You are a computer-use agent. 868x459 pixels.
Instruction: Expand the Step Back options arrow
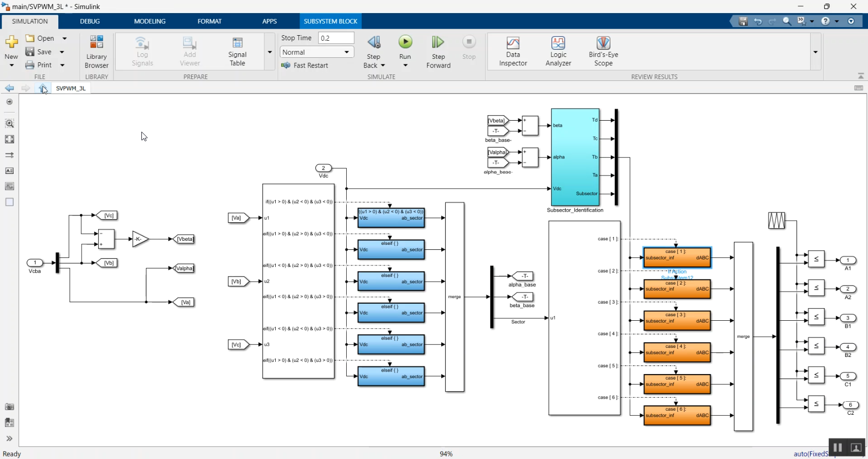[383, 65]
